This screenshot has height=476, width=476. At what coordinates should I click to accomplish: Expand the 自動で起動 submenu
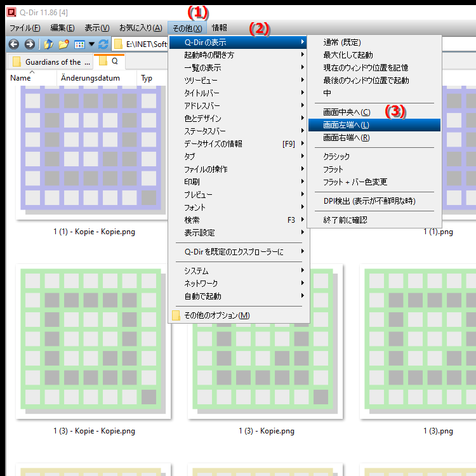238,296
